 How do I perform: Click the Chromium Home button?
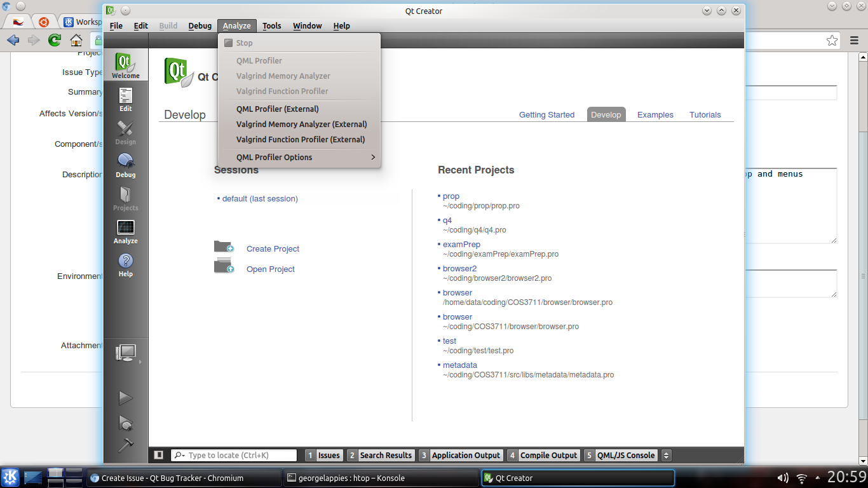click(76, 41)
